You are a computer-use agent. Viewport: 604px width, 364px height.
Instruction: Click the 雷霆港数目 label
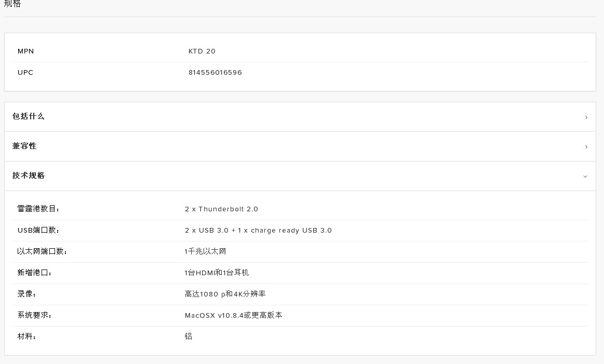click(x=38, y=209)
